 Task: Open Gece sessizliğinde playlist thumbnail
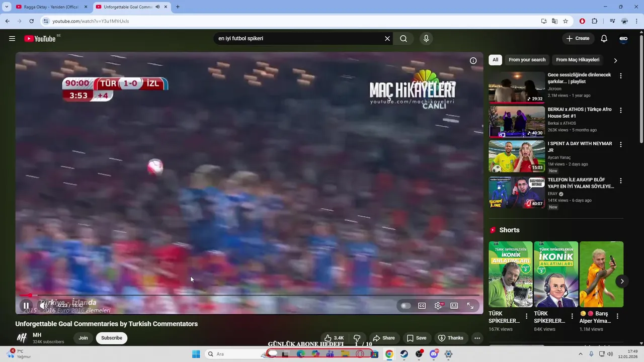coord(517,87)
